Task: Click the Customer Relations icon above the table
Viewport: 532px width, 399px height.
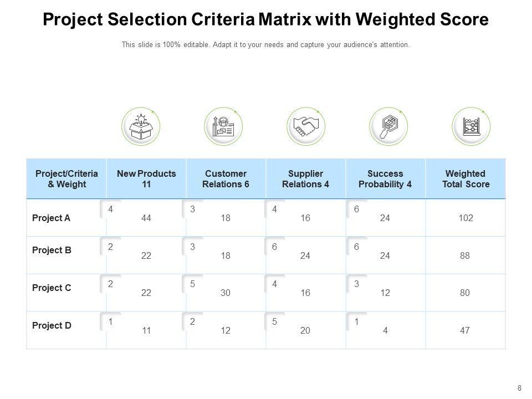Action: click(223, 127)
